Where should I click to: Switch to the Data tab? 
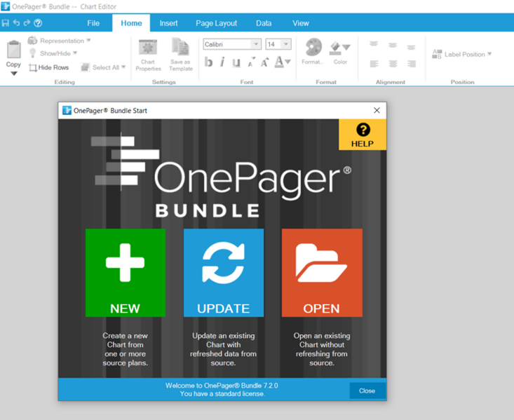point(264,23)
